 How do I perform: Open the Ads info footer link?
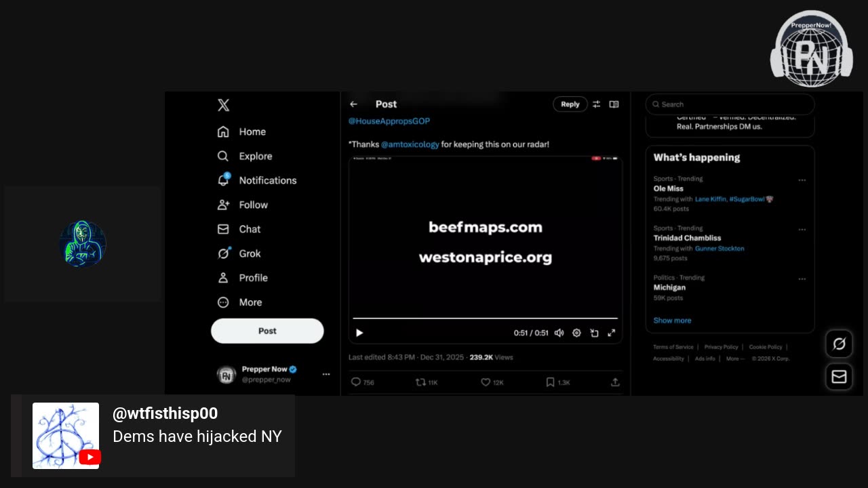pos(705,359)
